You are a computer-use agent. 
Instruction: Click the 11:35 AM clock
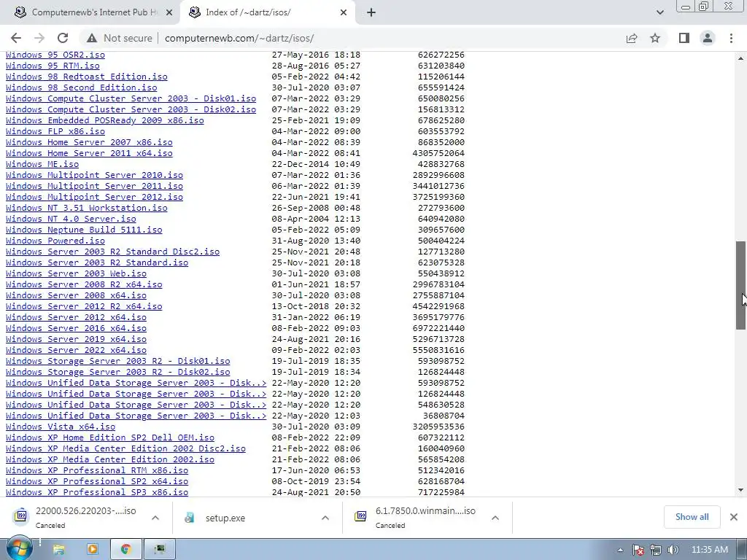pyautogui.click(x=709, y=550)
